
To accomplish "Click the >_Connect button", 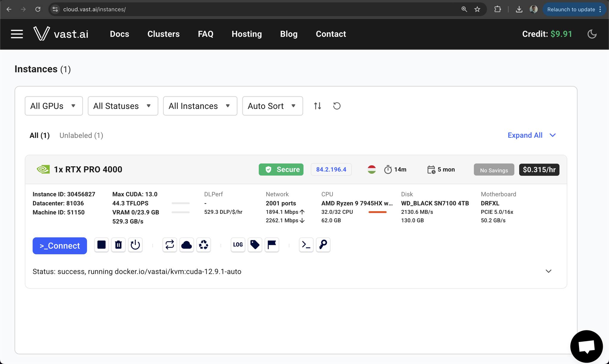I will click(60, 246).
